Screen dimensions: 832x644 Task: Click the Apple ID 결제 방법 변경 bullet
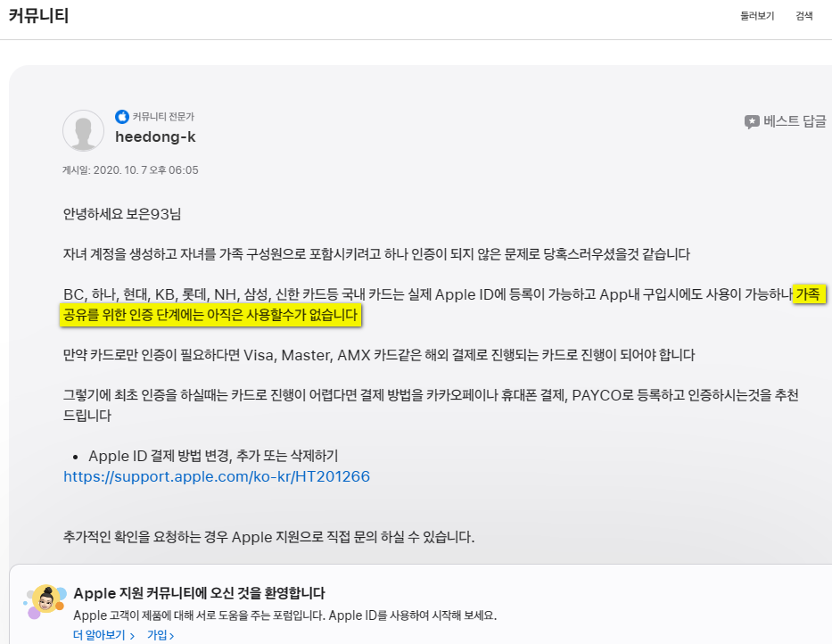[213, 456]
